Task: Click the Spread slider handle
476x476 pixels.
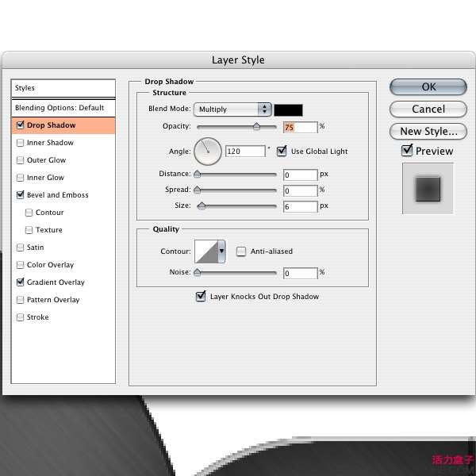Action: pyautogui.click(x=198, y=190)
